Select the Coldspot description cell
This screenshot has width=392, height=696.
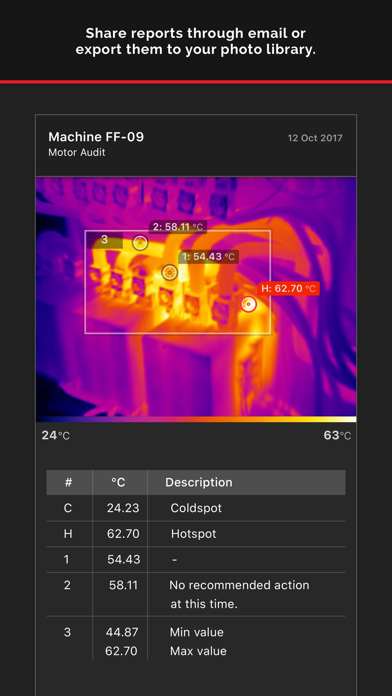coord(196,508)
